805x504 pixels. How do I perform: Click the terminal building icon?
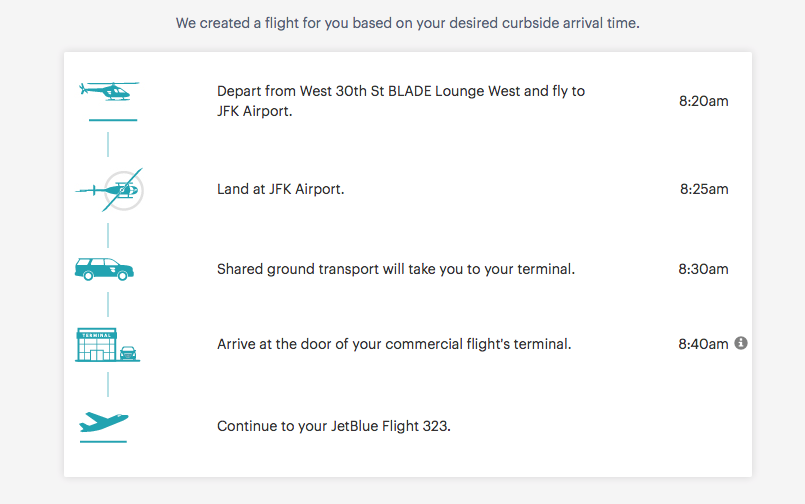pos(107,344)
